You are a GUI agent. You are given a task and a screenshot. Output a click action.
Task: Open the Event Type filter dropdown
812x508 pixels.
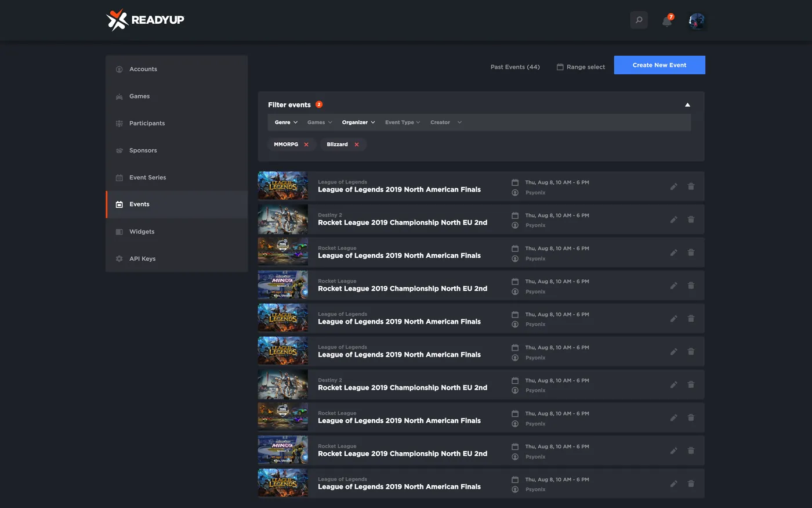coord(403,123)
